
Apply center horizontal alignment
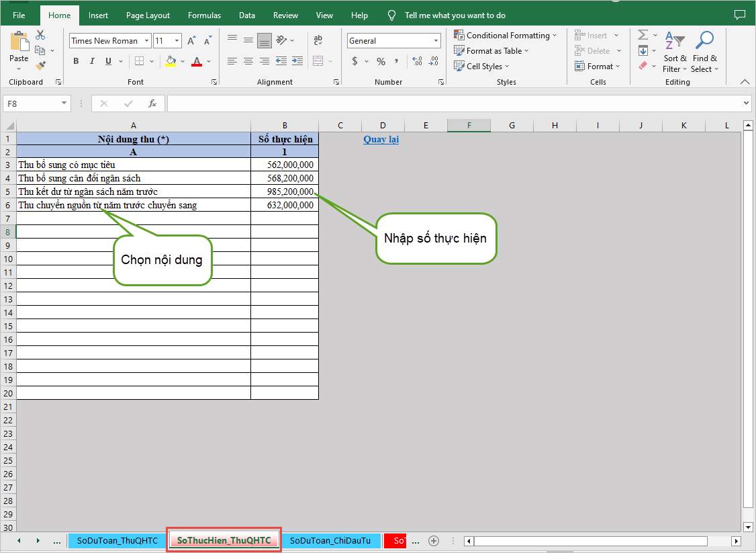coord(248,61)
